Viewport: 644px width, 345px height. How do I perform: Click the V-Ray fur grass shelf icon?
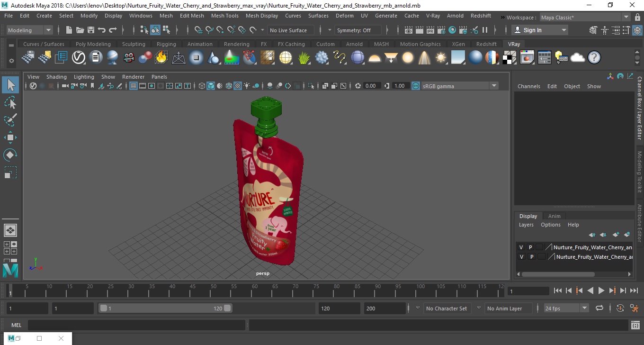click(304, 58)
